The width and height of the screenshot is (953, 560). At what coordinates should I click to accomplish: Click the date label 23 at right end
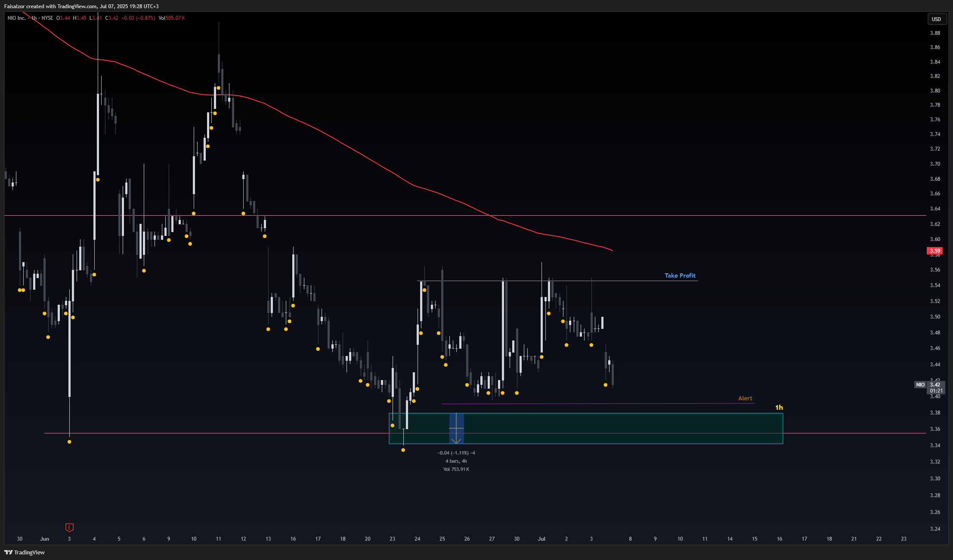(x=903, y=538)
